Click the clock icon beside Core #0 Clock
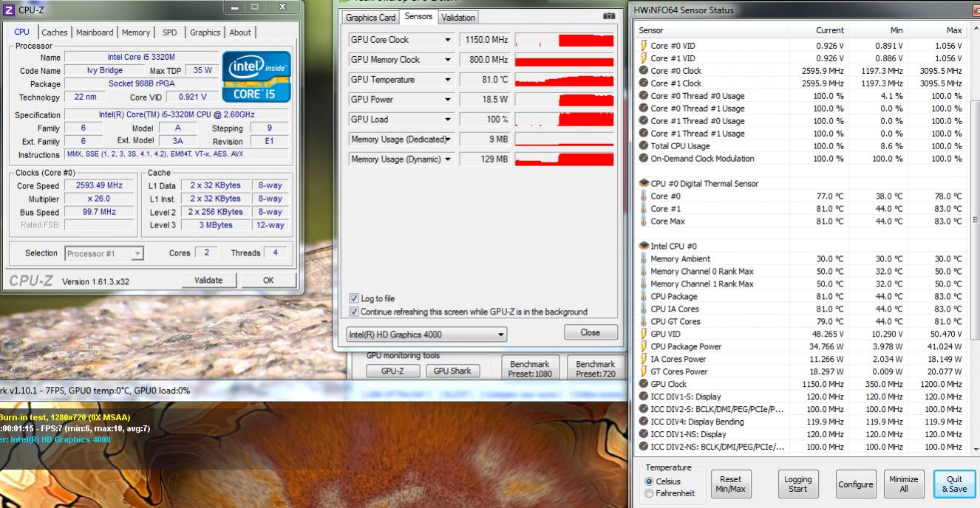 (x=644, y=71)
